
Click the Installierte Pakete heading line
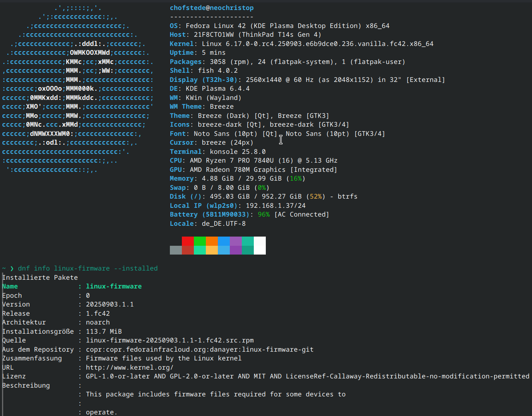40,277
